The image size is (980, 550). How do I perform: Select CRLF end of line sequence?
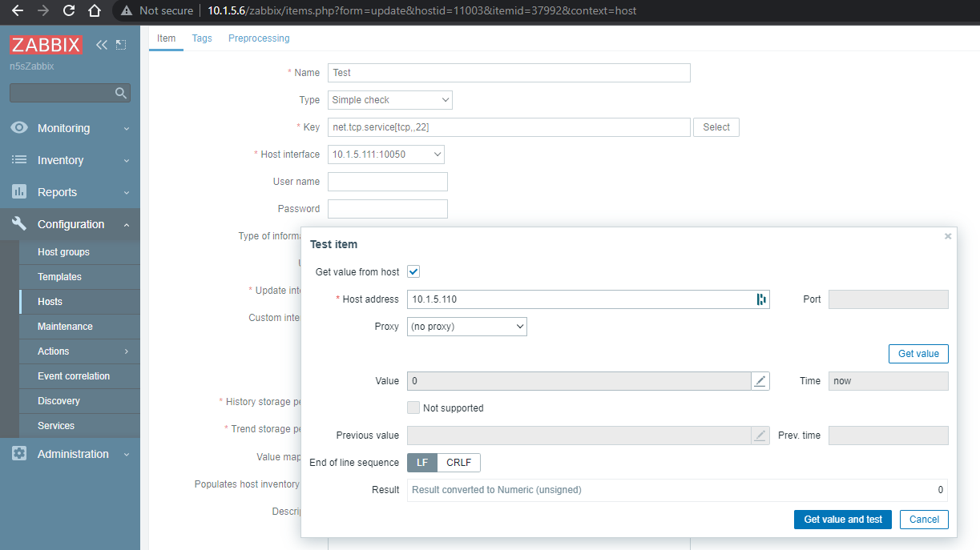point(458,463)
